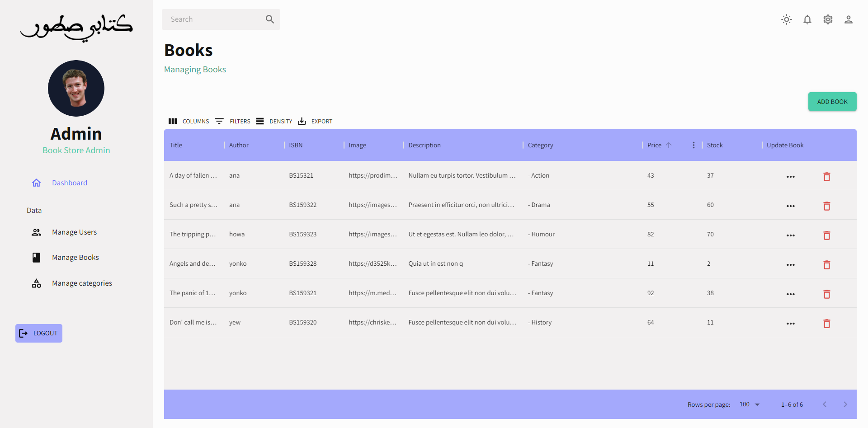Image resolution: width=868 pixels, height=428 pixels.
Task: Click the Manage Books book icon
Action: pyautogui.click(x=37, y=258)
